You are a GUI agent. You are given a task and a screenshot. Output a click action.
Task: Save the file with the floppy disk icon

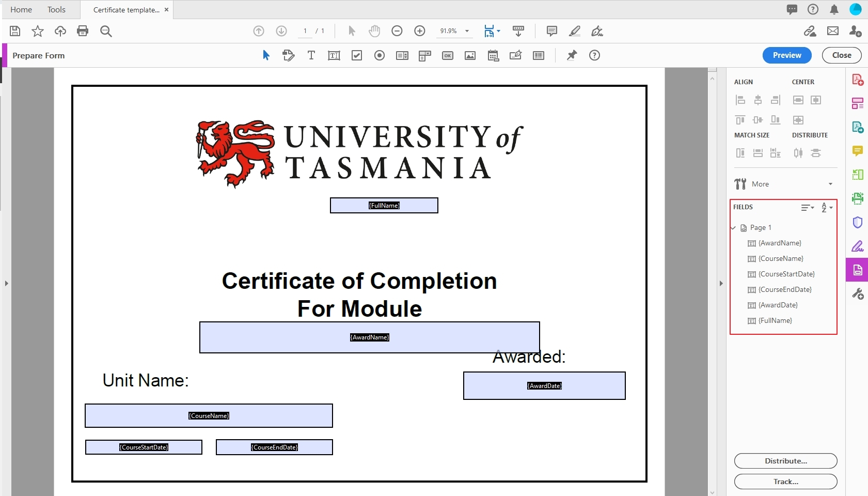15,31
